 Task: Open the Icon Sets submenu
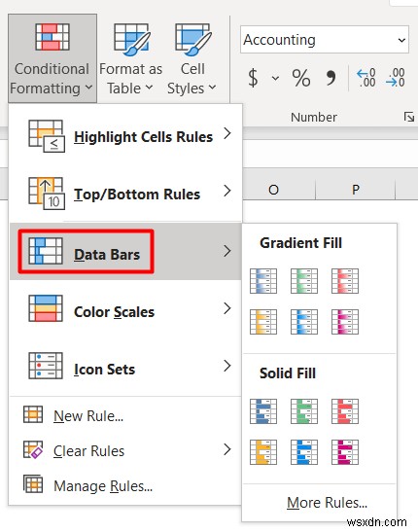(x=125, y=366)
